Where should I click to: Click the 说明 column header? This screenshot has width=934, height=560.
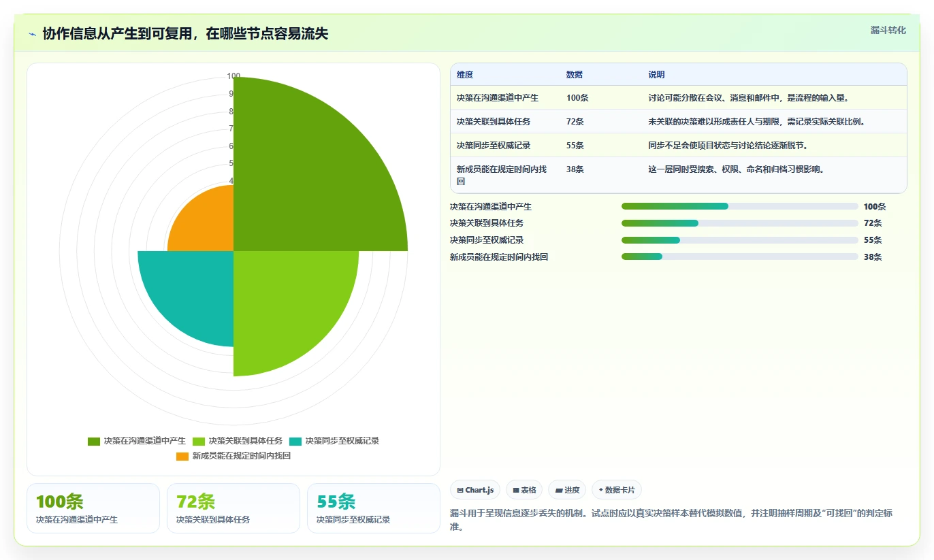pyautogui.click(x=656, y=75)
